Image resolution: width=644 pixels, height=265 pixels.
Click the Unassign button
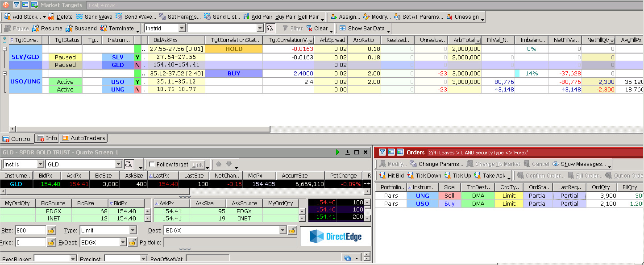tap(462, 17)
